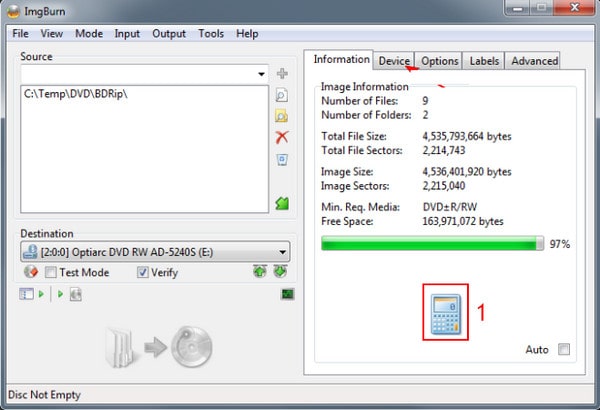Click the DVD±R/RW media value
Image resolution: width=600 pixels, height=410 pixels.
pyautogui.click(x=450, y=207)
